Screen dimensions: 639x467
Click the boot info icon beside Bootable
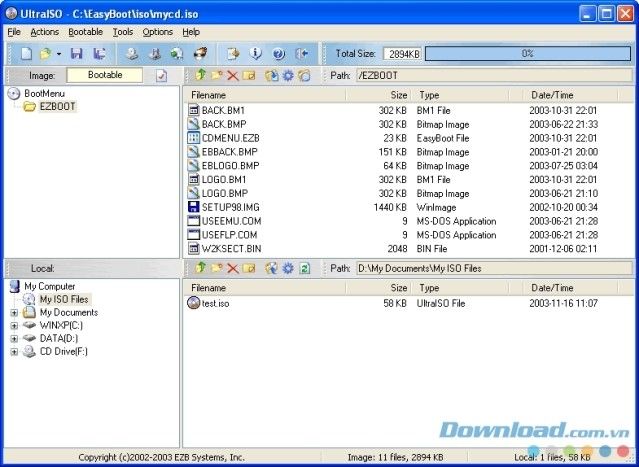161,75
